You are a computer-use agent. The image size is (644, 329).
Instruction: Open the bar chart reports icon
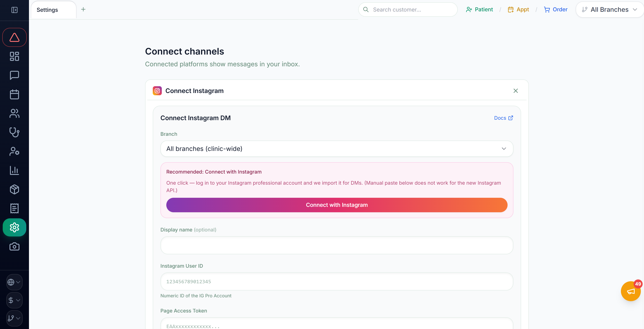(14, 171)
